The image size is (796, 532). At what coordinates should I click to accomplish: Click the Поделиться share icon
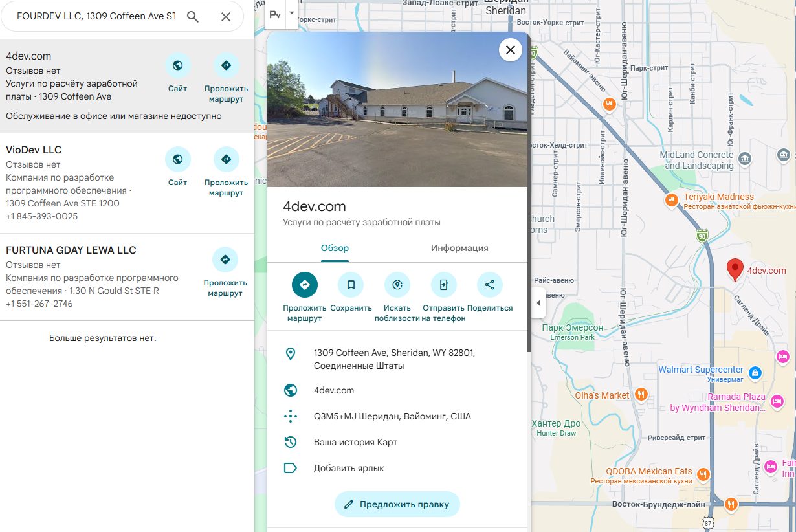point(490,285)
